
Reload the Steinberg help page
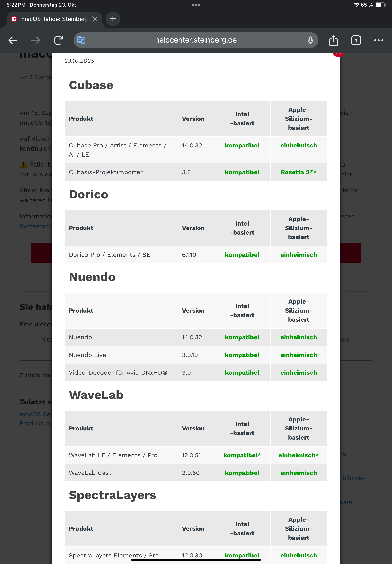point(58,40)
